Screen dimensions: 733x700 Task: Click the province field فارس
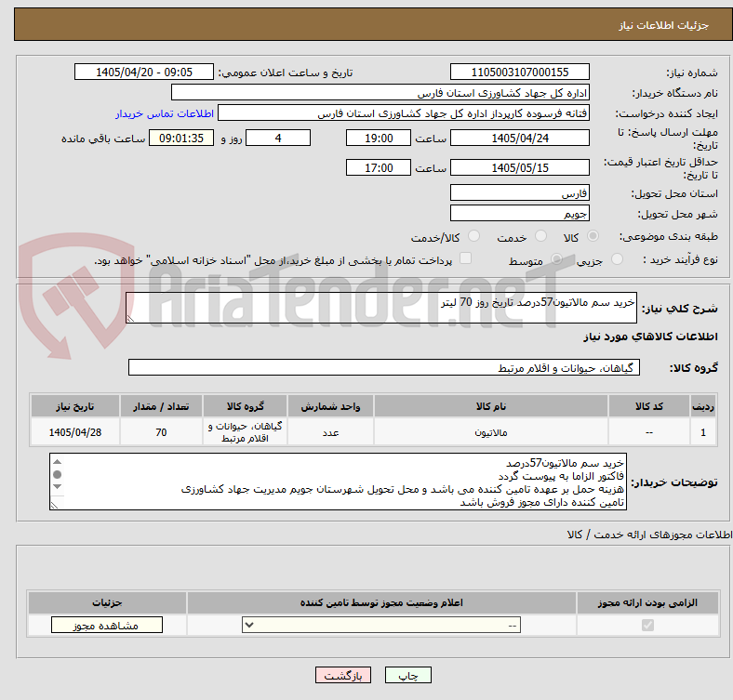(x=519, y=192)
